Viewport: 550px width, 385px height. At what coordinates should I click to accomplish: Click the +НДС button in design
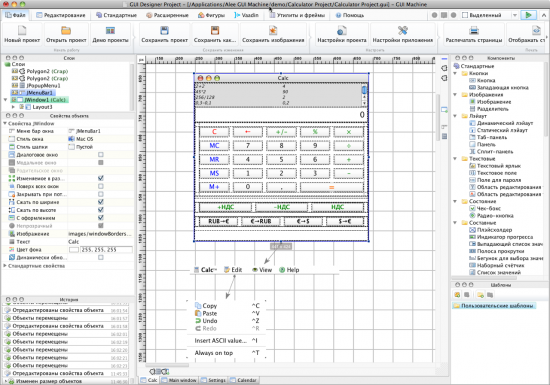tap(226, 207)
